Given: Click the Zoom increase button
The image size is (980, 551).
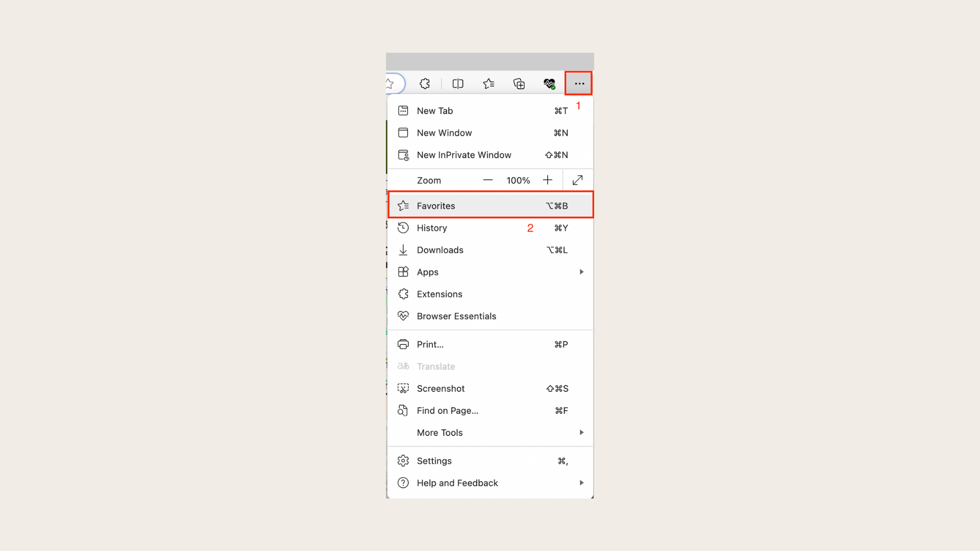Looking at the screenshot, I should [x=548, y=180].
